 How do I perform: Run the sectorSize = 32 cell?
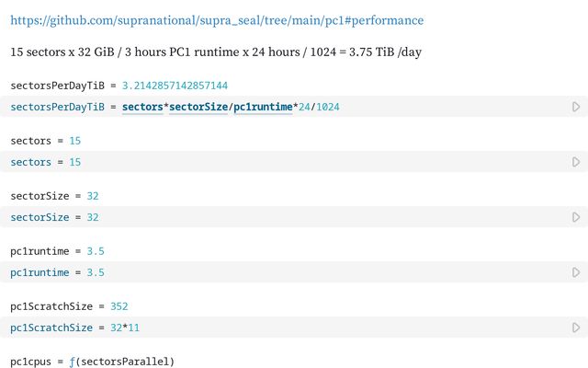click(x=576, y=217)
